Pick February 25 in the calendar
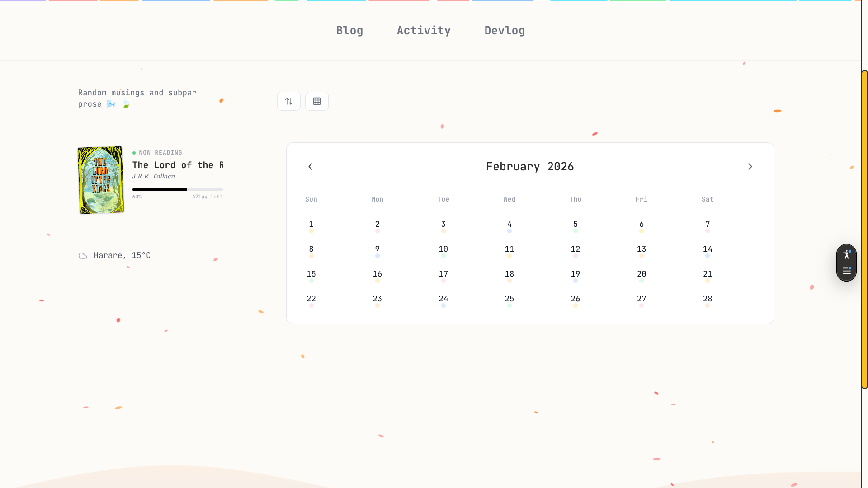Viewport: 868px width, 488px height. point(509,299)
